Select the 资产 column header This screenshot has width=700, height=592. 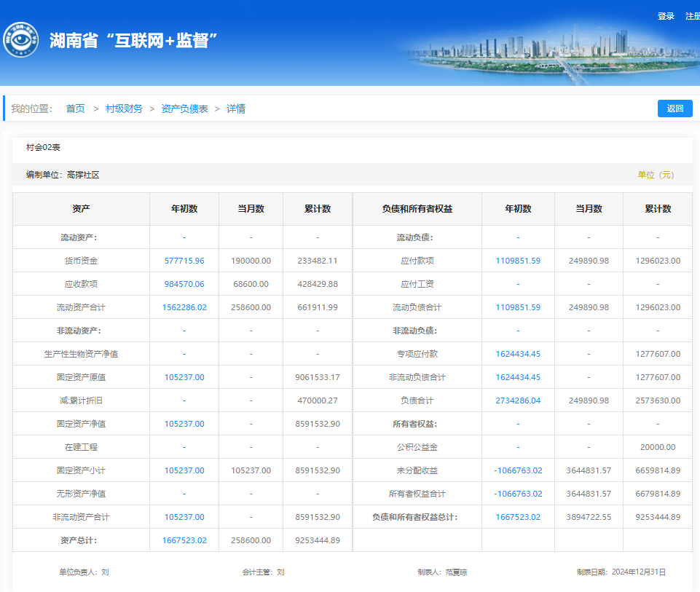click(81, 209)
